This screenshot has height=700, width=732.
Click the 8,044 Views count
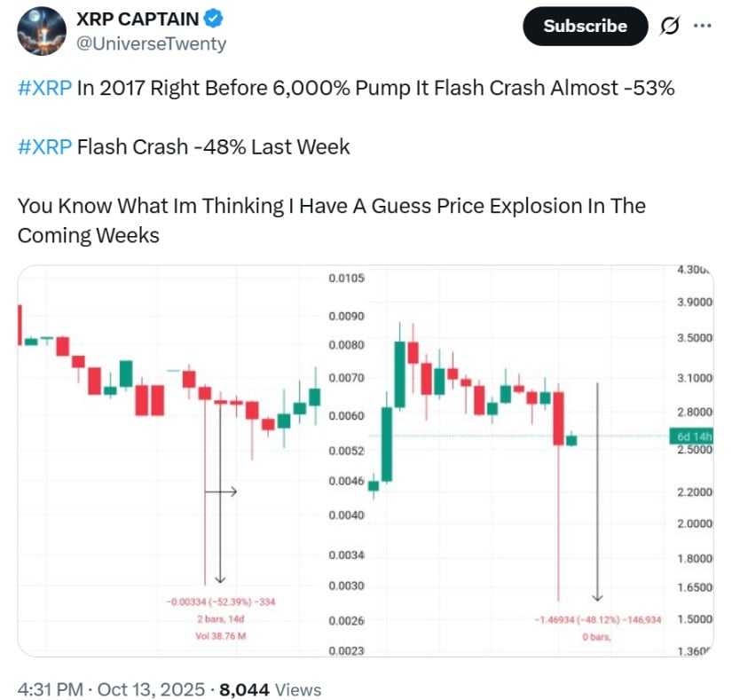(x=271, y=689)
